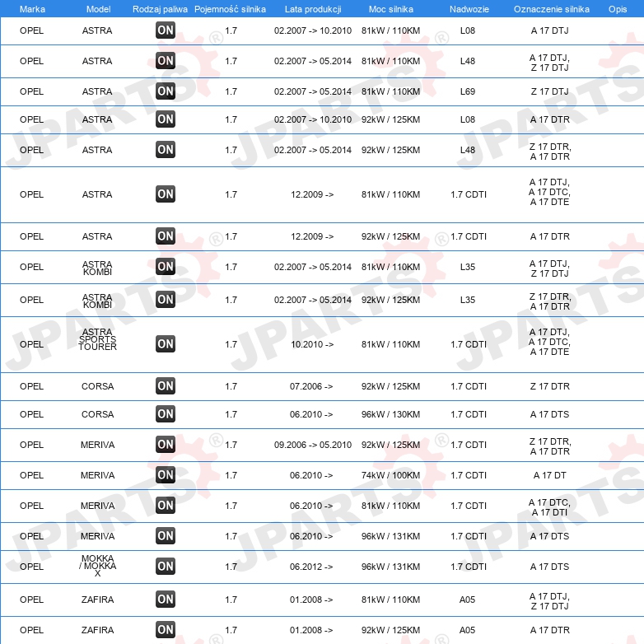Click the Nadwozie column header
644x644 pixels.
(469, 9)
